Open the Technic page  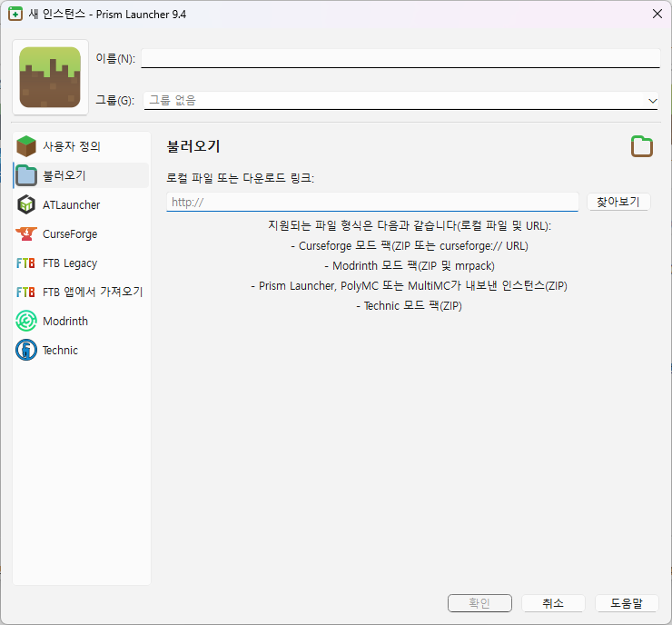tap(82, 351)
